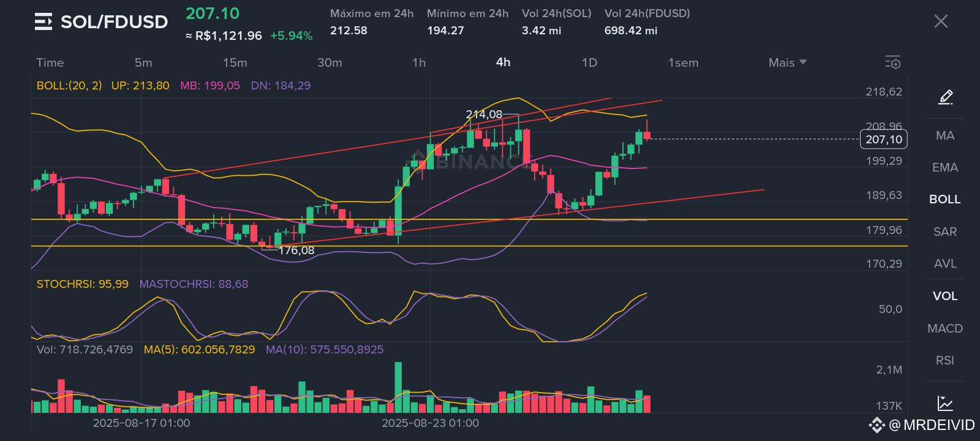Viewport: 980px width, 441px height.
Task: Click the Vol: 718.726,4769 label
Action: pyautogui.click(x=85, y=350)
